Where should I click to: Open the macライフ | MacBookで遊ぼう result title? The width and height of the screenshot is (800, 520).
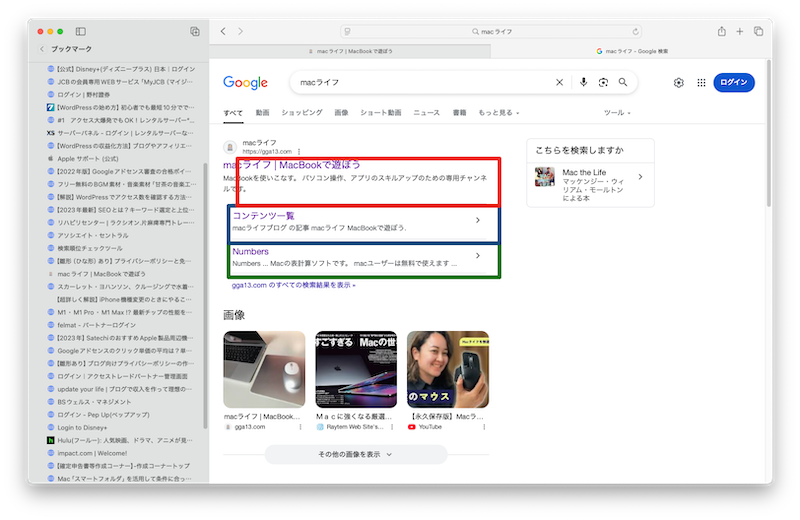point(292,165)
